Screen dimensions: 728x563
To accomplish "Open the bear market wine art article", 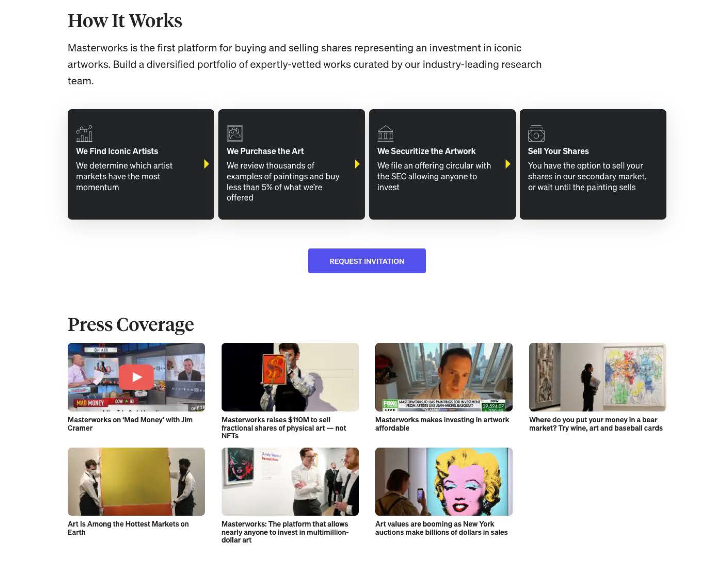I will (x=596, y=424).
